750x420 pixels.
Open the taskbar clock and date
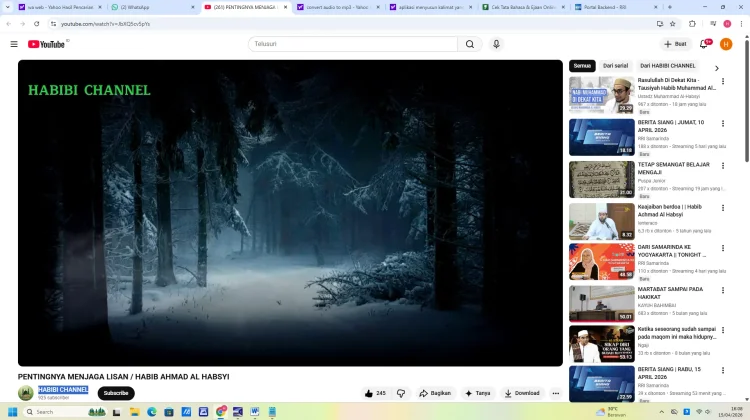tap(730, 412)
